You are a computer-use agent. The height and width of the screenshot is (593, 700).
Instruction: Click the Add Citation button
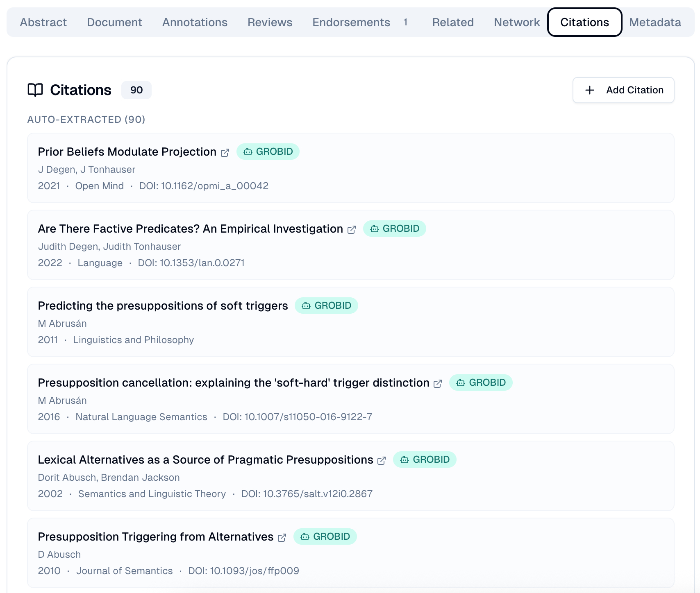pos(623,90)
